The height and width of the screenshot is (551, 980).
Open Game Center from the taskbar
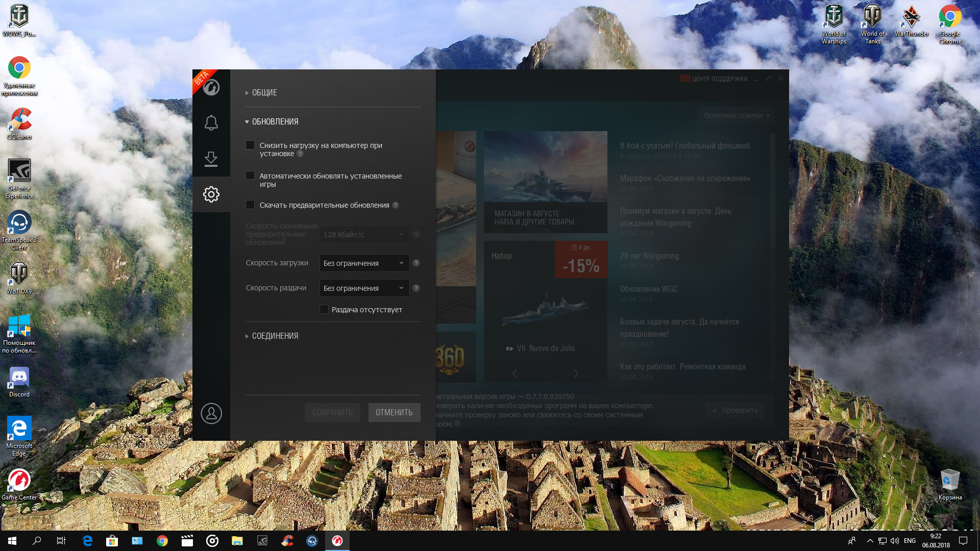pyautogui.click(x=337, y=541)
